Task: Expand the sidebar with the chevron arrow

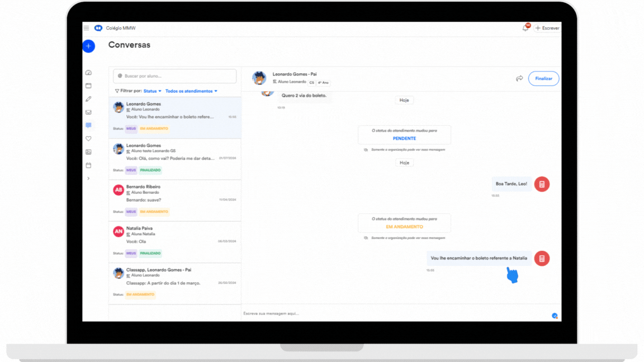Action: [88, 179]
